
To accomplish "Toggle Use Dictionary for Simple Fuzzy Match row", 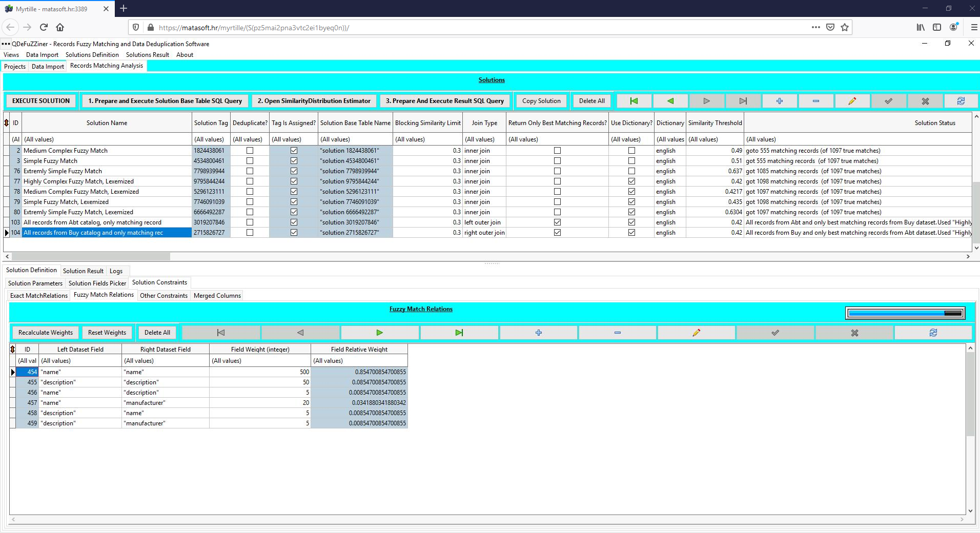I will tap(631, 161).
